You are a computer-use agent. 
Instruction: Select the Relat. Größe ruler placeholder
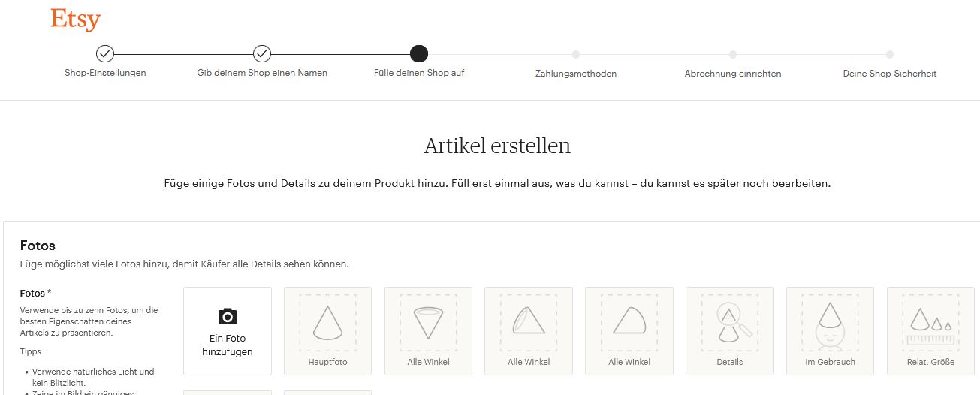[x=930, y=322]
